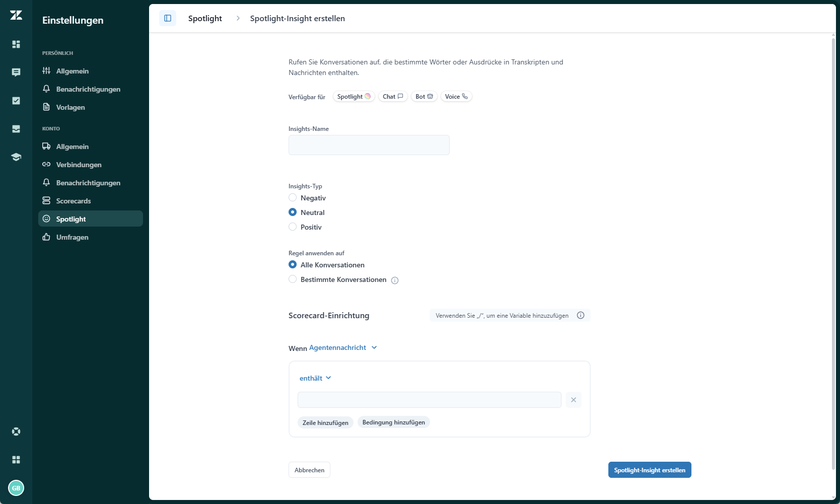Go to Spotlight breadcrumb link
Image resolution: width=840 pixels, height=504 pixels.
pos(205,18)
